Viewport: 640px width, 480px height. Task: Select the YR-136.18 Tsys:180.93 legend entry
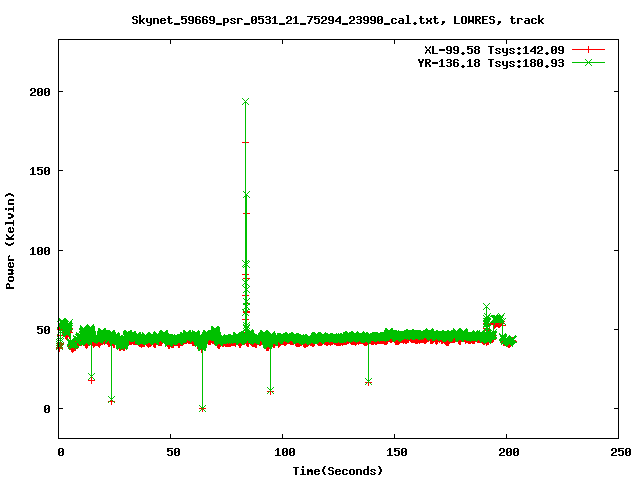[x=491, y=63]
